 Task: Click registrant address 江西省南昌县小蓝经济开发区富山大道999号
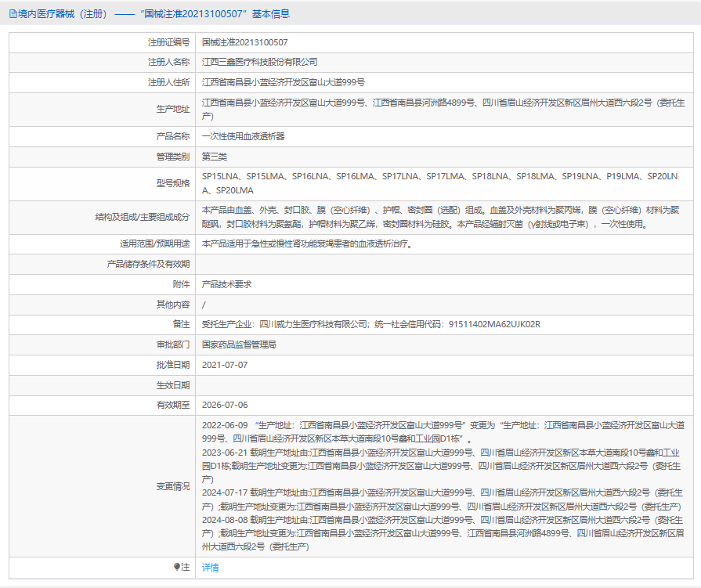tap(283, 82)
